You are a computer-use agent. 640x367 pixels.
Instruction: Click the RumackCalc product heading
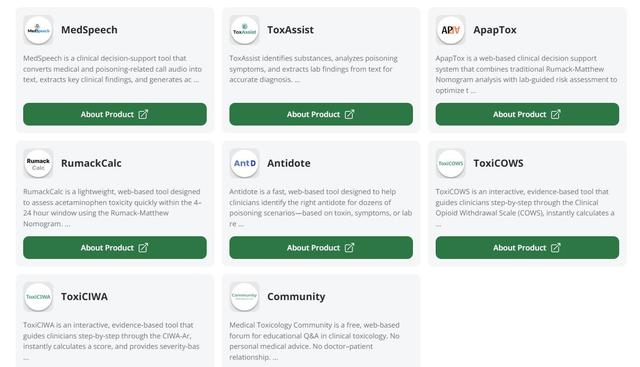coord(91,163)
